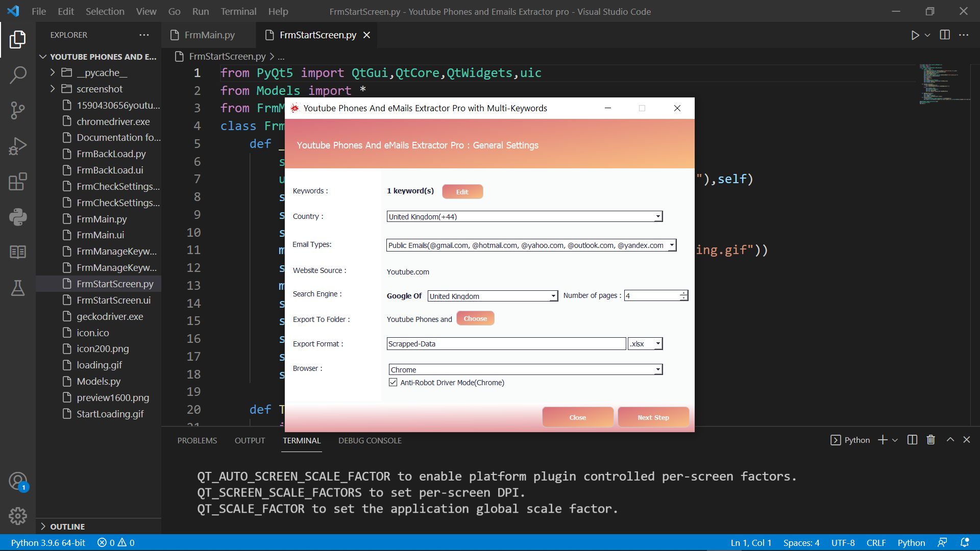Click VS Code logo icon in title bar
The image size is (980, 551).
13,11
